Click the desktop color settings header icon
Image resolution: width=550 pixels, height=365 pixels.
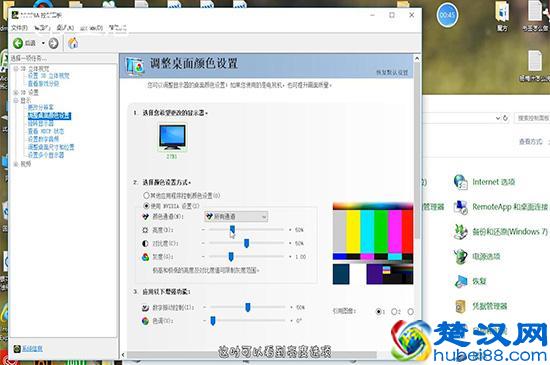135,66
